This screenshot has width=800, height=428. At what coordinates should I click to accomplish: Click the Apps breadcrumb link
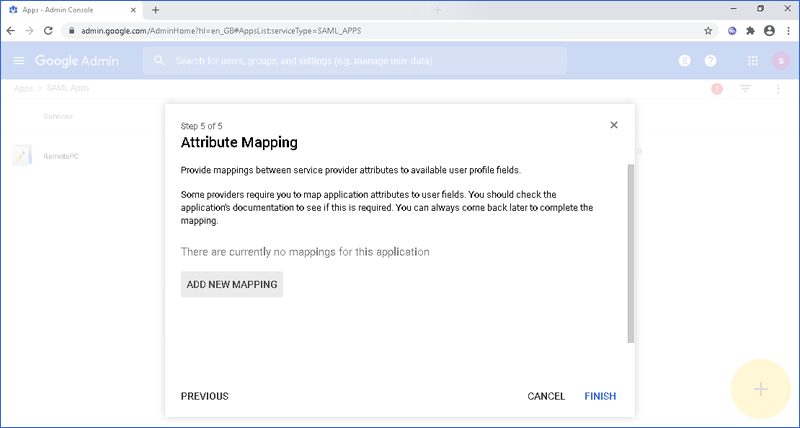(x=22, y=89)
